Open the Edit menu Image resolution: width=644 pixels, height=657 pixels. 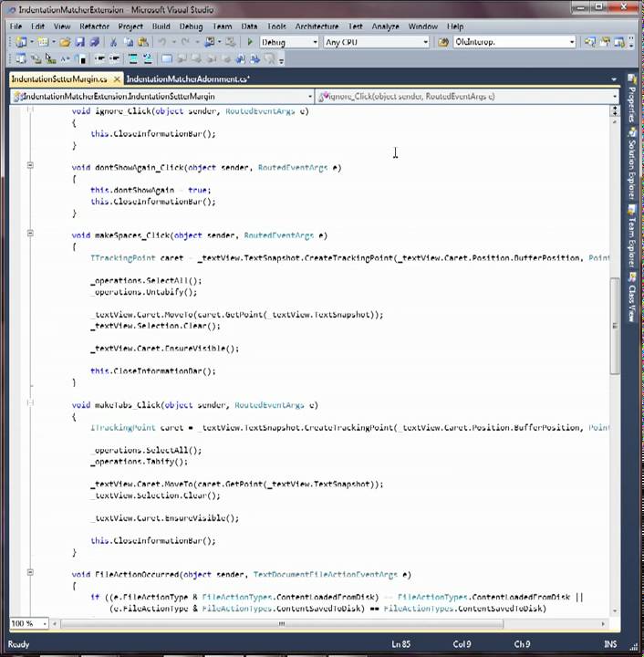click(37, 26)
